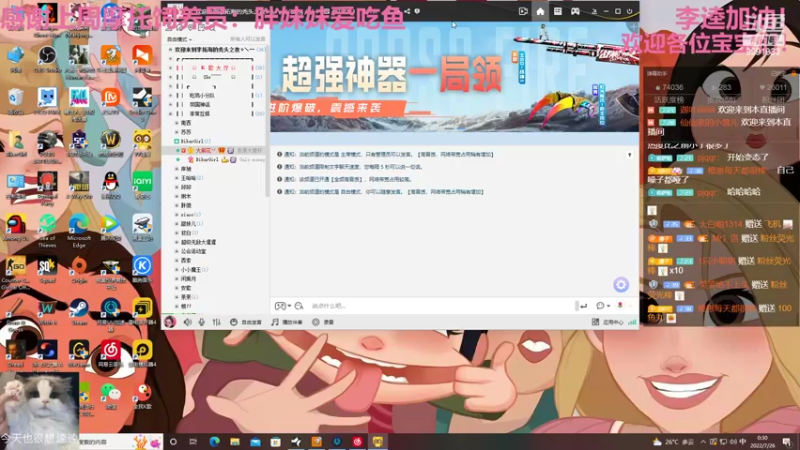The image size is (800, 450).
Task: Expand the 帝国神话 channel node
Action: (171, 105)
